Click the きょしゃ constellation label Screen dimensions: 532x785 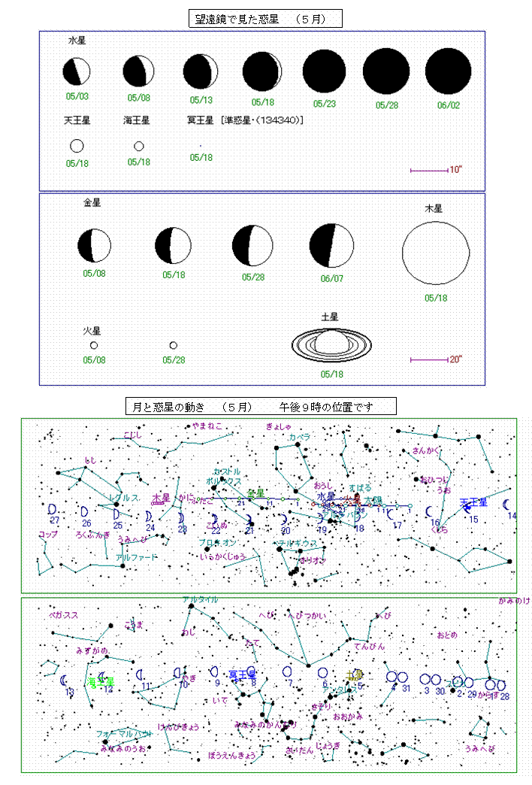click(279, 426)
